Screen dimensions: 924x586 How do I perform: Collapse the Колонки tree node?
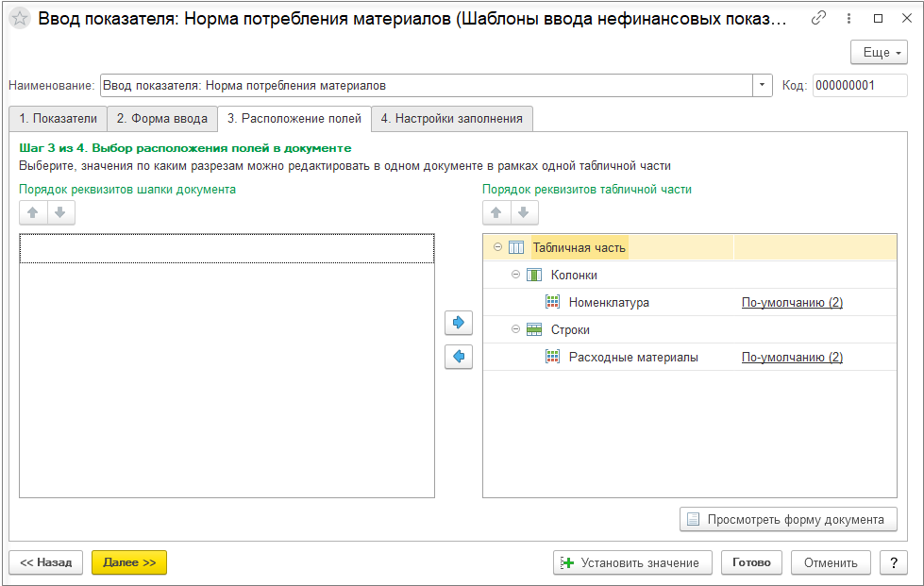point(515,275)
